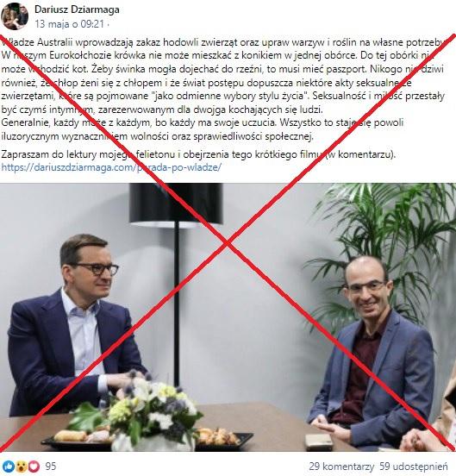The width and height of the screenshot is (456, 476).
Task: Click the 'Zapraszam do lektury' sentence
Action: (x=198, y=154)
